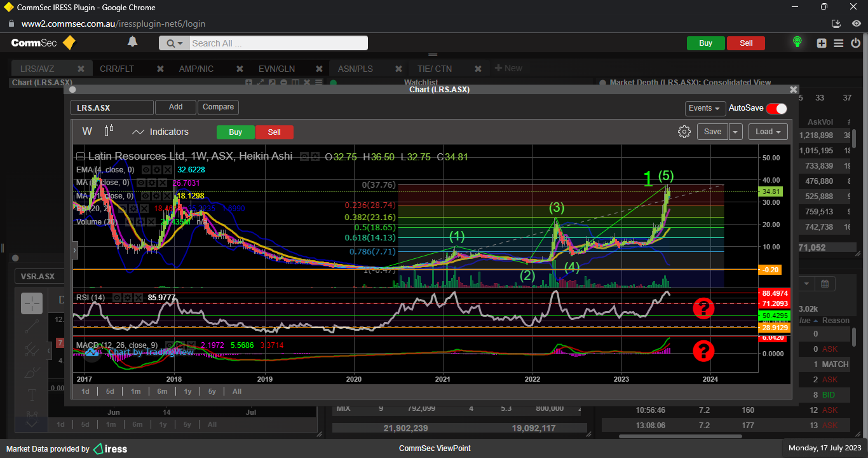Open settings for the RSI (14) indicator
This screenshot has height=458, width=868.
pyautogui.click(x=127, y=298)
